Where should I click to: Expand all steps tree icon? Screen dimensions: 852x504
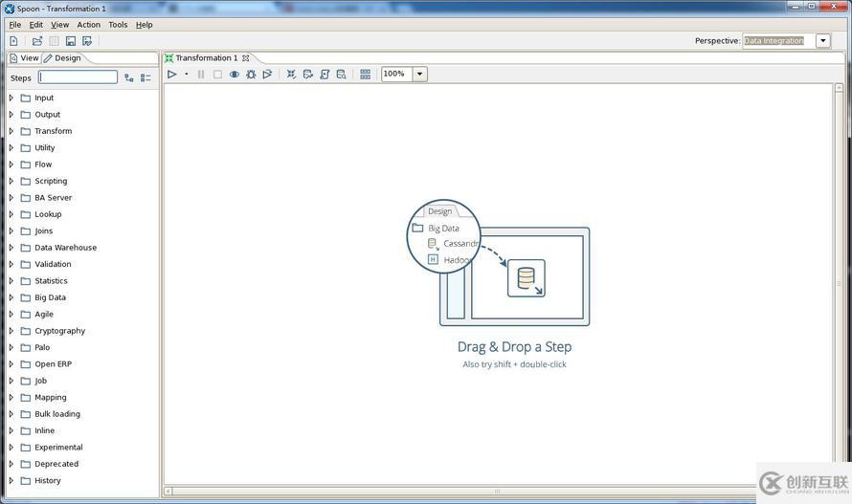[129, 77]
